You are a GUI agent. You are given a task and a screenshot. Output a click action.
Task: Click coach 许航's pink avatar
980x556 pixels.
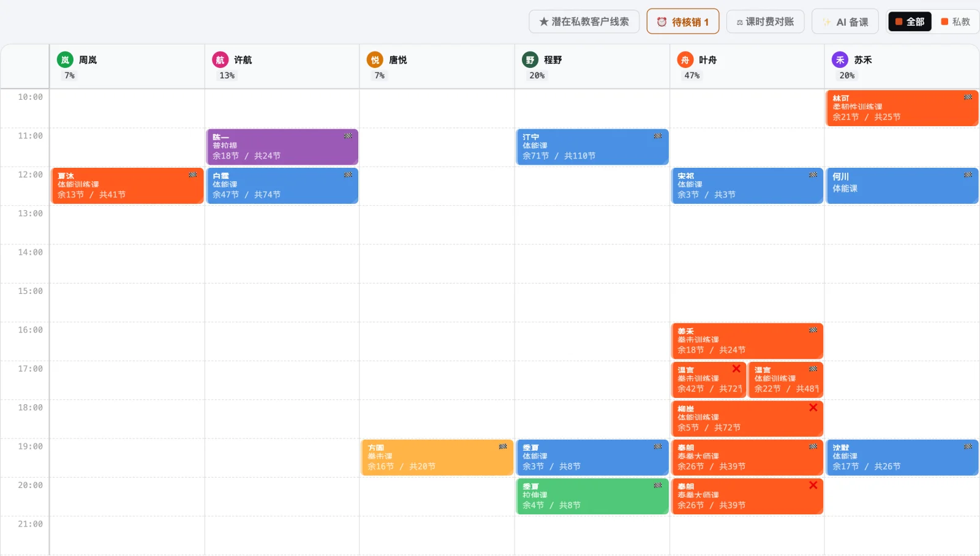point(220,59)
